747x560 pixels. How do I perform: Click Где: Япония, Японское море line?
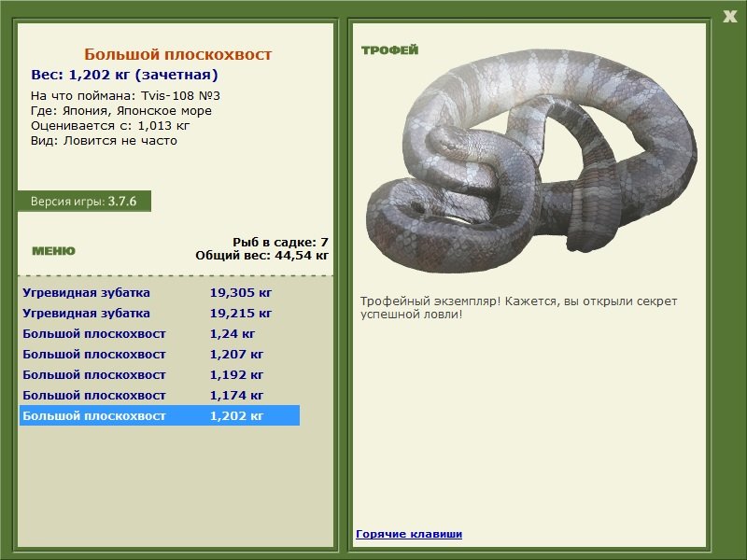tap(121, 111)
